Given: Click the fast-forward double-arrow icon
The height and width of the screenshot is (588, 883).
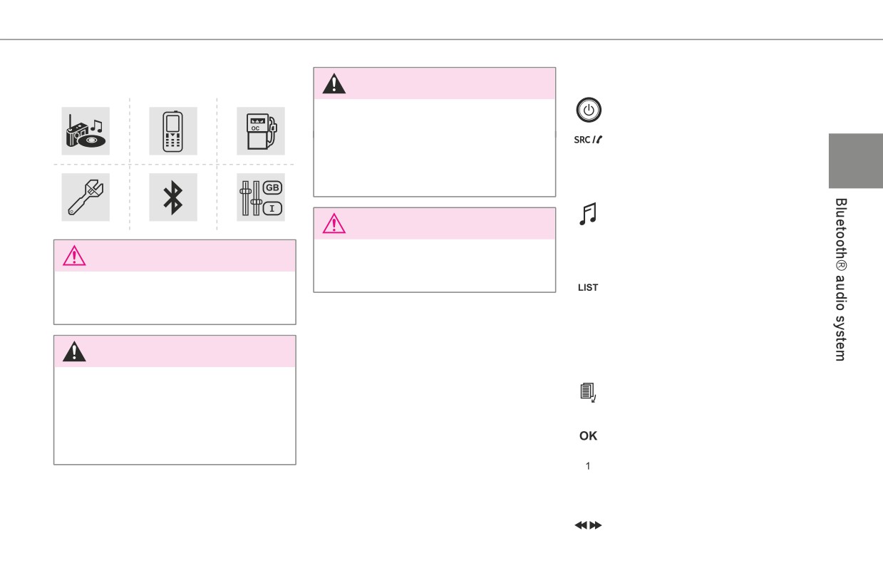Looking at the screenshot, I should pos(596,525).
